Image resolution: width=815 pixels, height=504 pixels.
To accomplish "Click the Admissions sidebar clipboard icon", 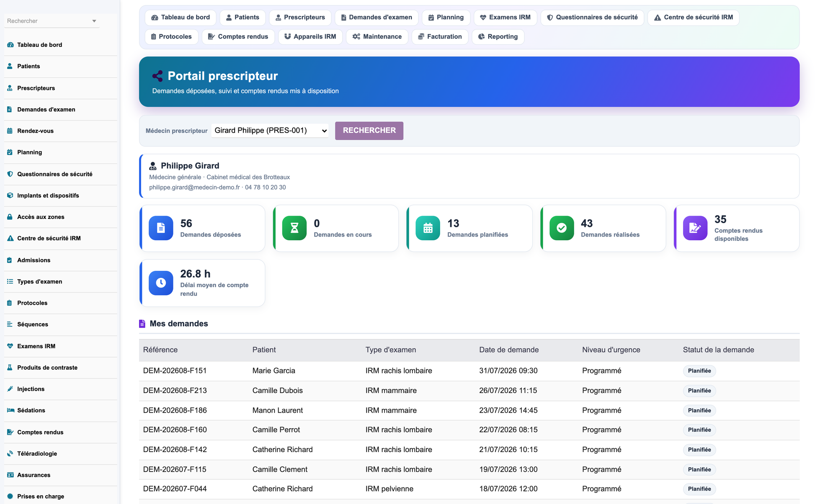I will tap(10, 260).
